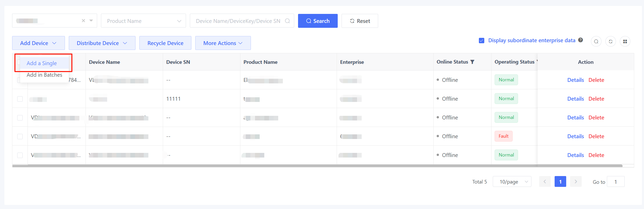Expand the Distribute Device dropdown
This screenshot has height=209, width=644.
coord(102,43)
